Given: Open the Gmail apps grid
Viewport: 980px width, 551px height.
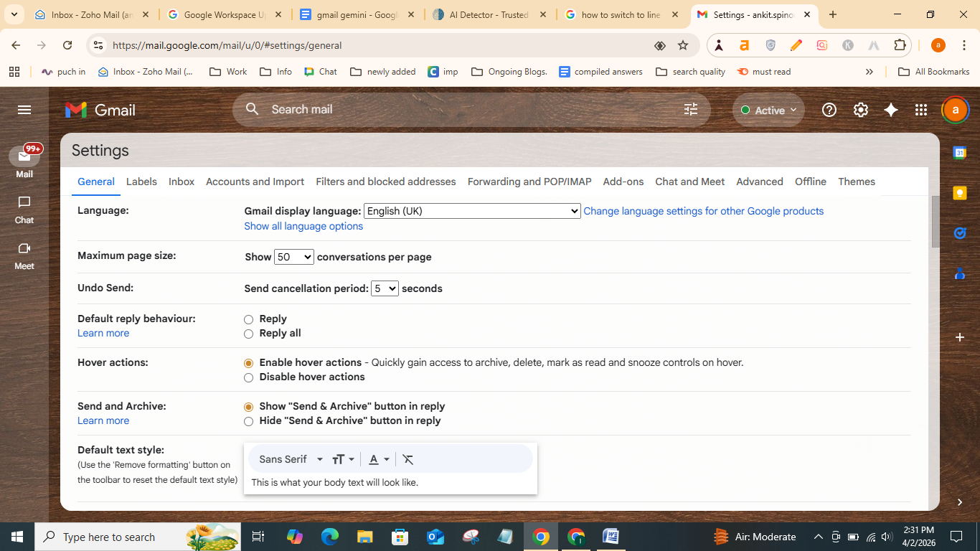Looking at the screenshot, I should pos(920,109).
